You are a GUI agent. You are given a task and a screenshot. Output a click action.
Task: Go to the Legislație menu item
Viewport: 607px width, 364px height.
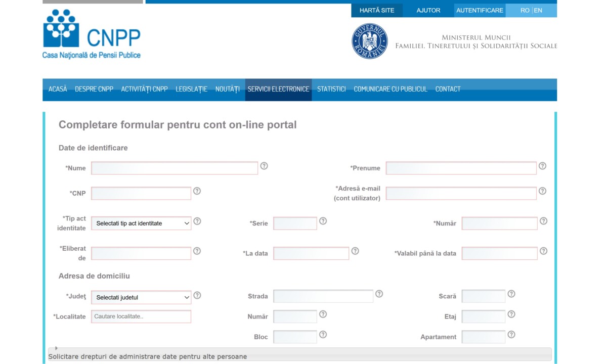[191, 89]
